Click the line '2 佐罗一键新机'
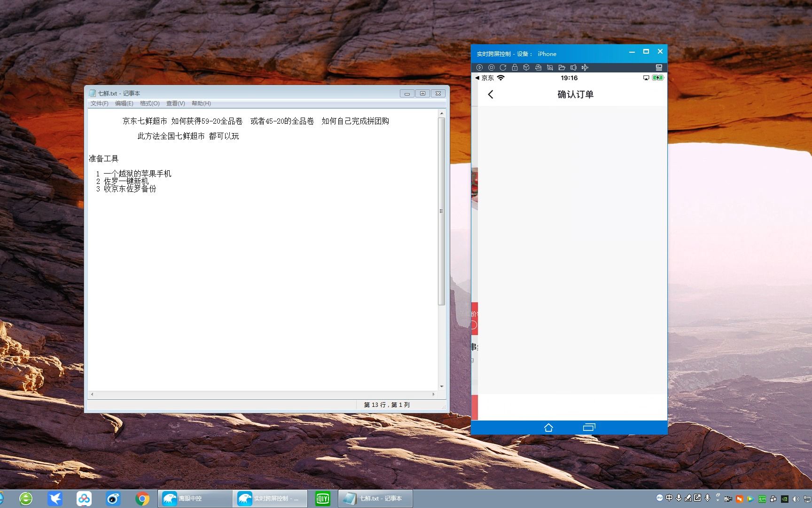 tap(123, 181)
